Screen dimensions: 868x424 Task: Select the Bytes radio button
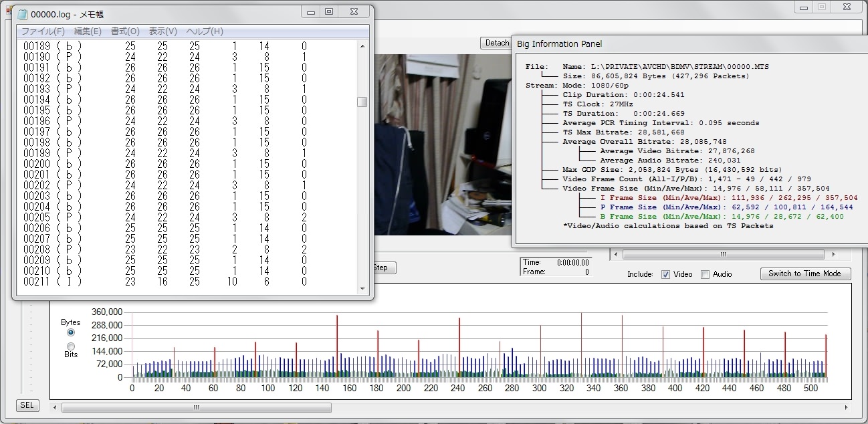click(71, 332)
